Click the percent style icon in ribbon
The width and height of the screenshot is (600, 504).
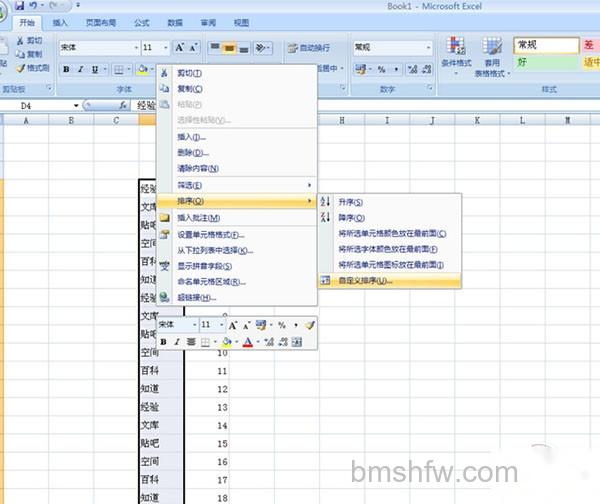(x=382, y=69)
